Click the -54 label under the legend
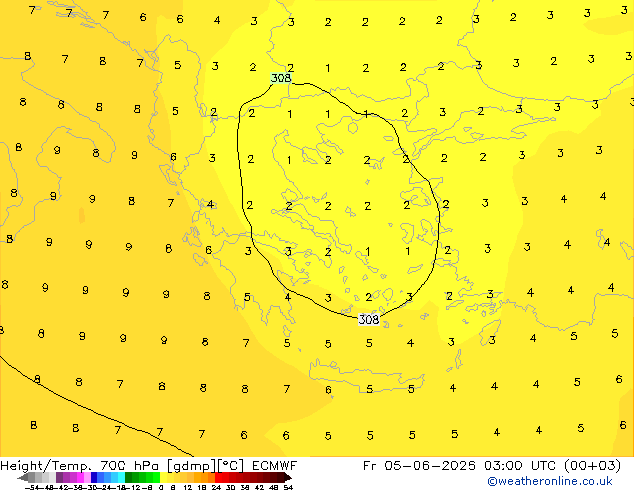 [x=32, y=488]
